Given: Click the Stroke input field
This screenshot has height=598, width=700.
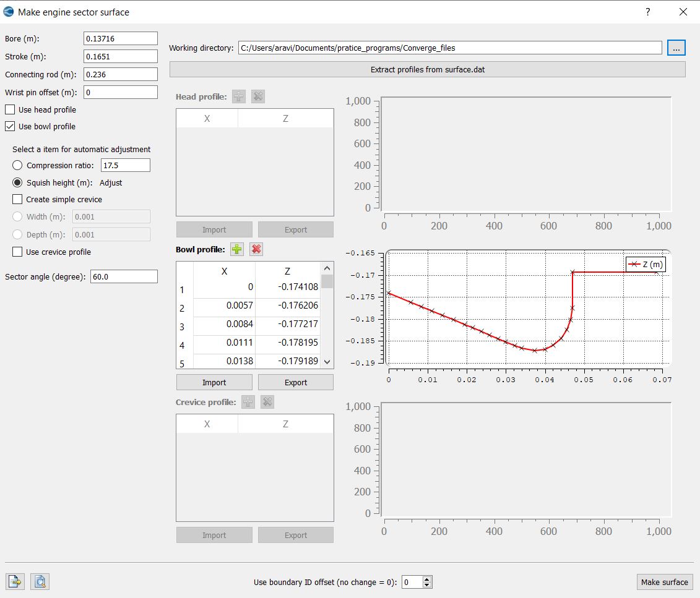Looking at the screenshot, I should (121, 56).
